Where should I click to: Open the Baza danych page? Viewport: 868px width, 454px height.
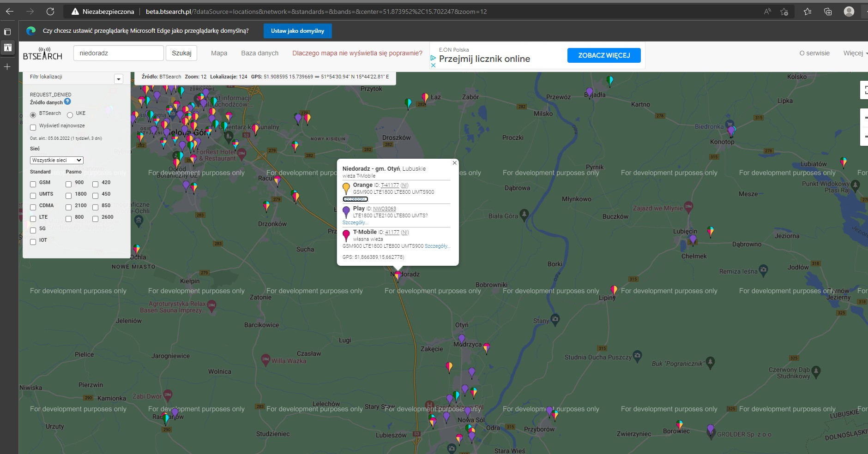click(x=259, y=53)
